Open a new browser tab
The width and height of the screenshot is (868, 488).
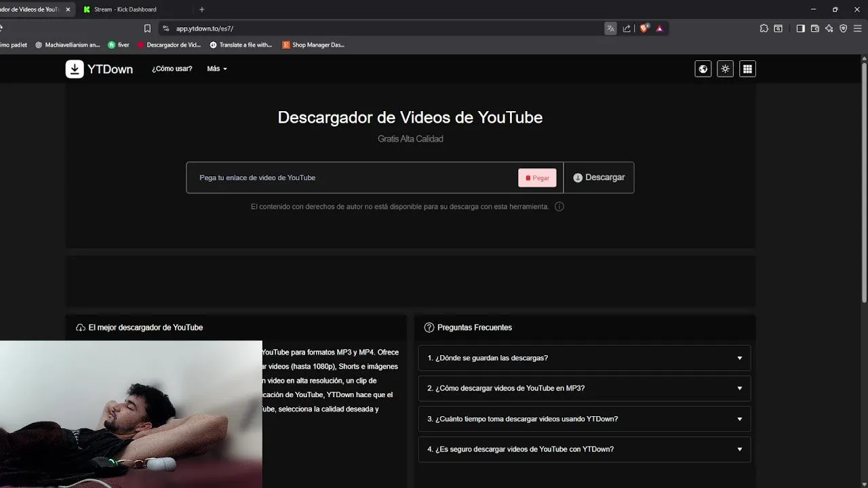click(201, 9)
